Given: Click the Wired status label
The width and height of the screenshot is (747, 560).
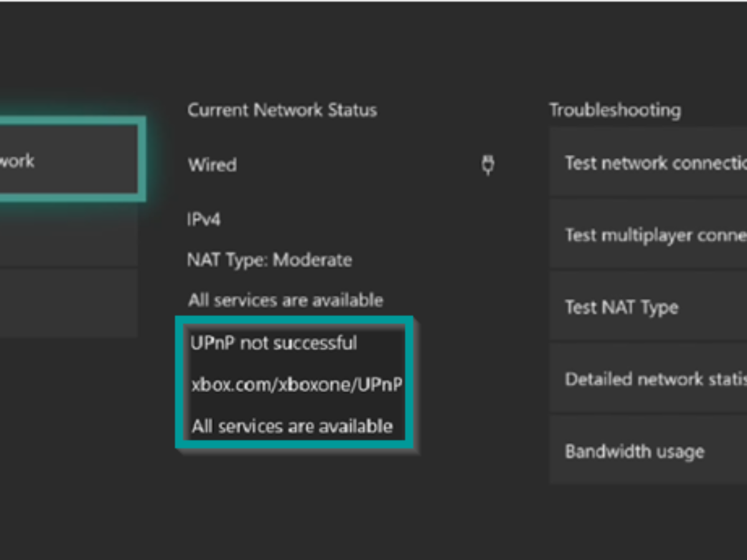Looking at the screenshot, I should tap(212, 166).
